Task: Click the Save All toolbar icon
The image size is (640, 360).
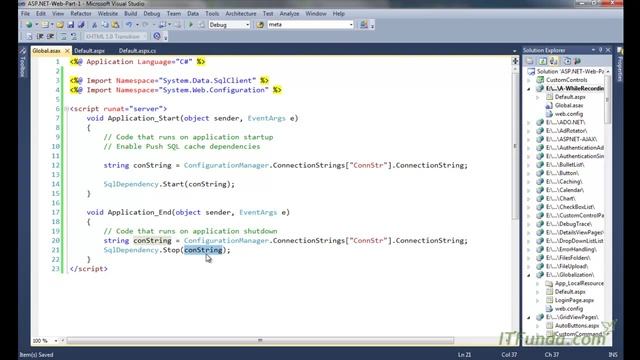Action: 81,25
